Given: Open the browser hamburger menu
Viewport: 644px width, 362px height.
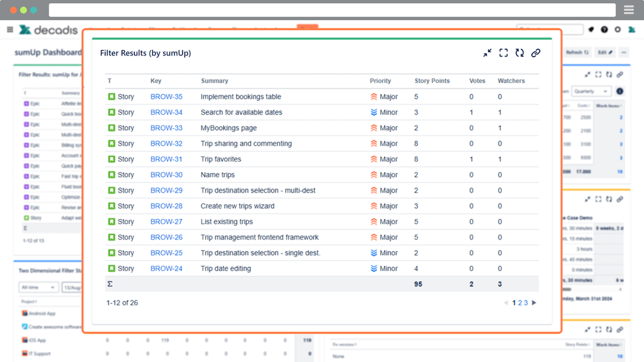Looking at the screenshot, I should tap(629, 10).
